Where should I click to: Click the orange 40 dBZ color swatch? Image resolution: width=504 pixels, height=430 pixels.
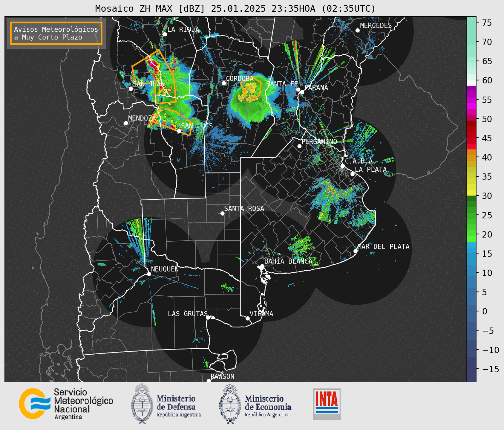(x=471, y=158)
